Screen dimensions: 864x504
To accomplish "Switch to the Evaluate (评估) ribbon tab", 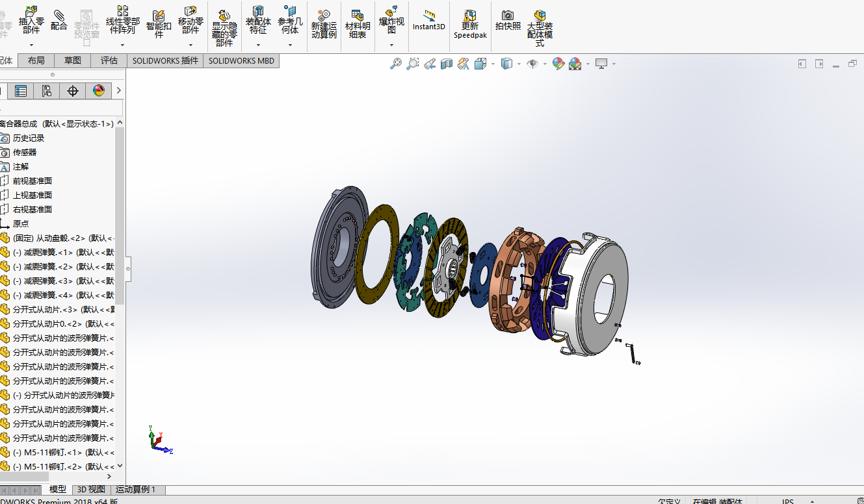I will tap(109, 60).
